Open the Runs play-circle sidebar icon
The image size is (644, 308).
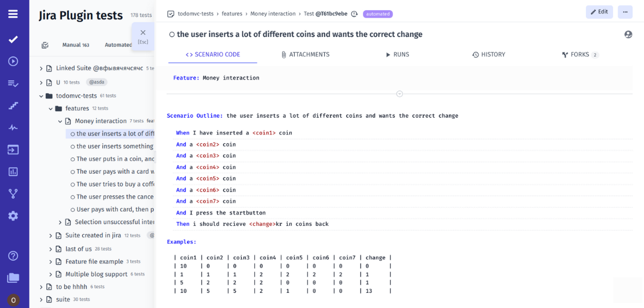coord(13,61)
